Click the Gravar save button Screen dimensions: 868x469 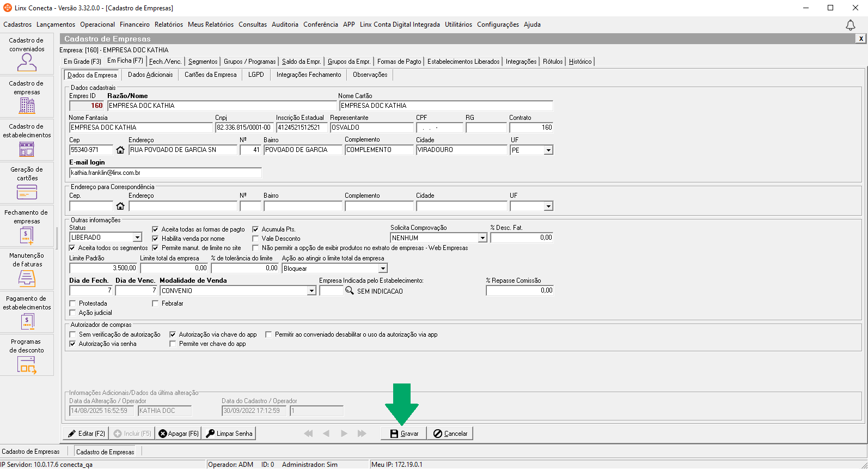tap(404, 434)
